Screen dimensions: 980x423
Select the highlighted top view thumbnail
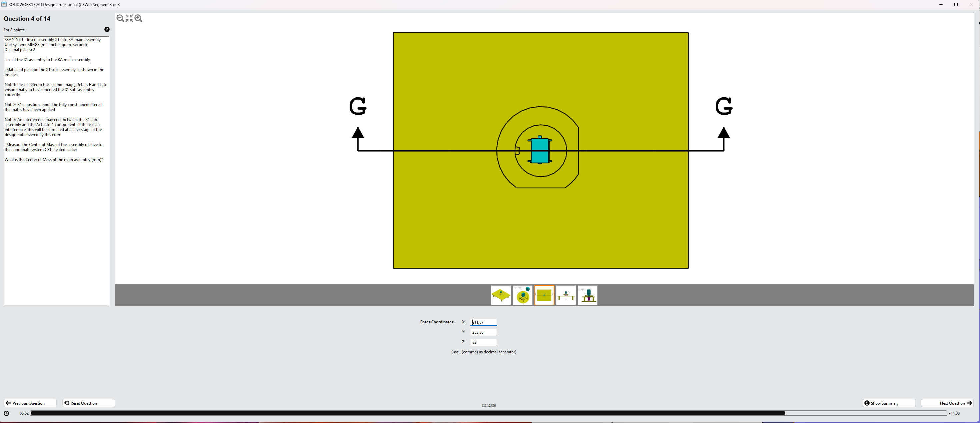pos(544,295)
